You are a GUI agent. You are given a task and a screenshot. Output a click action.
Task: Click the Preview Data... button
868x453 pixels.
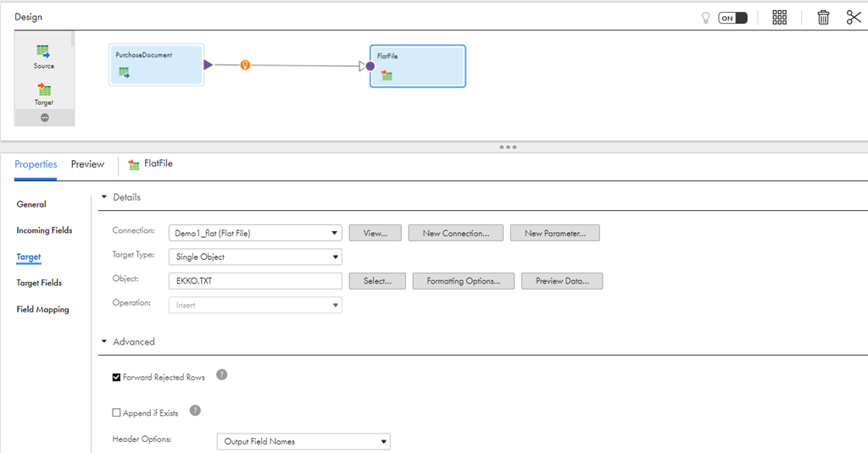pos(563,281)
